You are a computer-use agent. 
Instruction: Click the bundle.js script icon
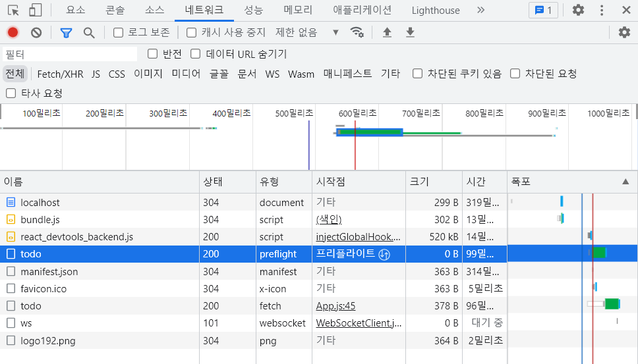point(11,219)
